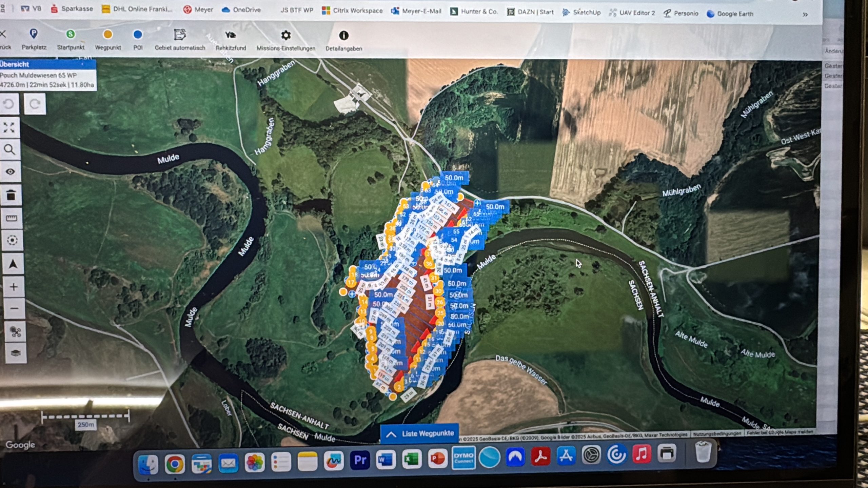
Task: Open the Hunter & Co. bookmark
Action: 474,12
